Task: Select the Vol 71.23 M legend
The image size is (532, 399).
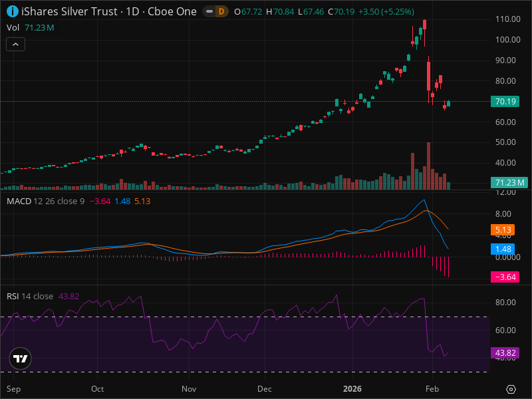Action: (x=31, y=27)
